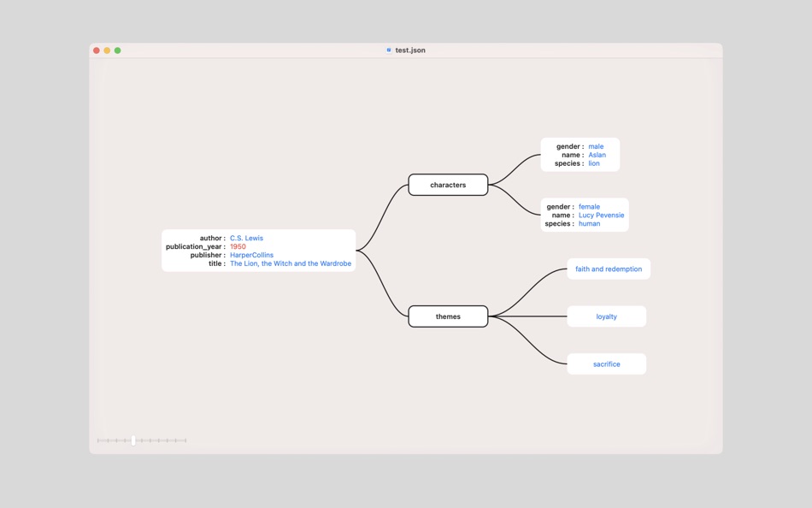The width and height of the screenshot is (812, 508).
Task: Click the "publication_year :" key label
Action: (196, 247)
